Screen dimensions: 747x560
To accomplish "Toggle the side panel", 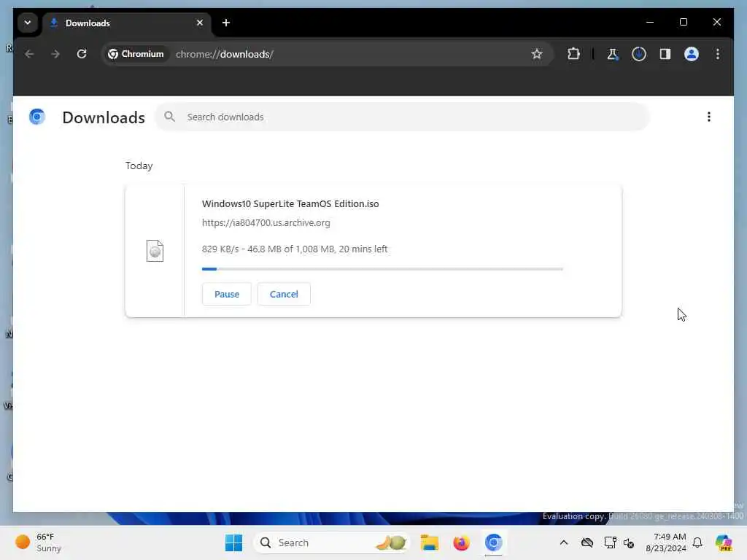I will 665,54.
